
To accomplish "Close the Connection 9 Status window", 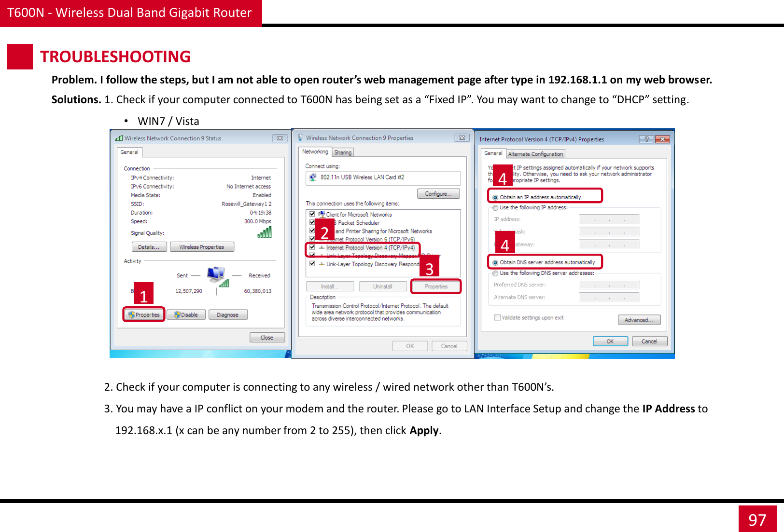I will coord(280,138).
